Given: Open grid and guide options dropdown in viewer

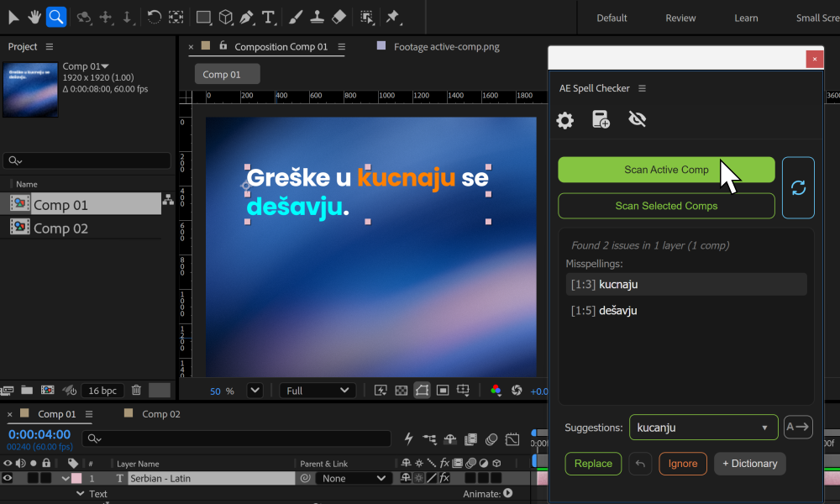Looking at the screenshot, I should [463, 391].
